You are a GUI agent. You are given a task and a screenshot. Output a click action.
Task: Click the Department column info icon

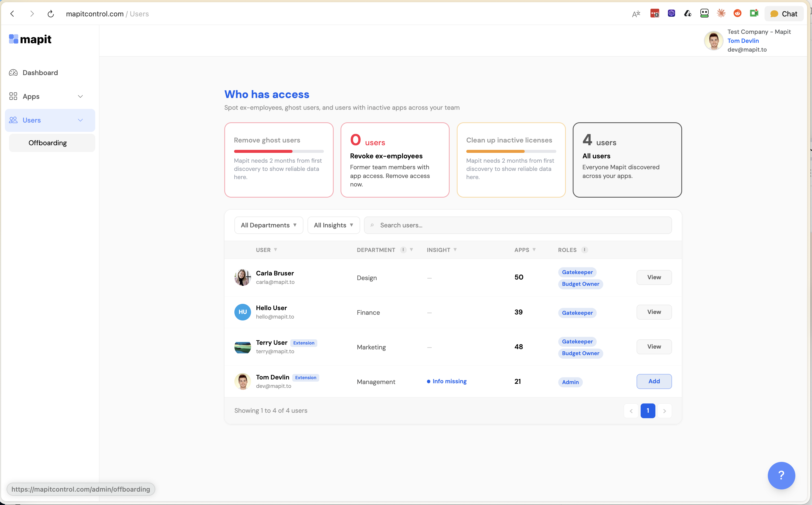click(x=403, y=250)
